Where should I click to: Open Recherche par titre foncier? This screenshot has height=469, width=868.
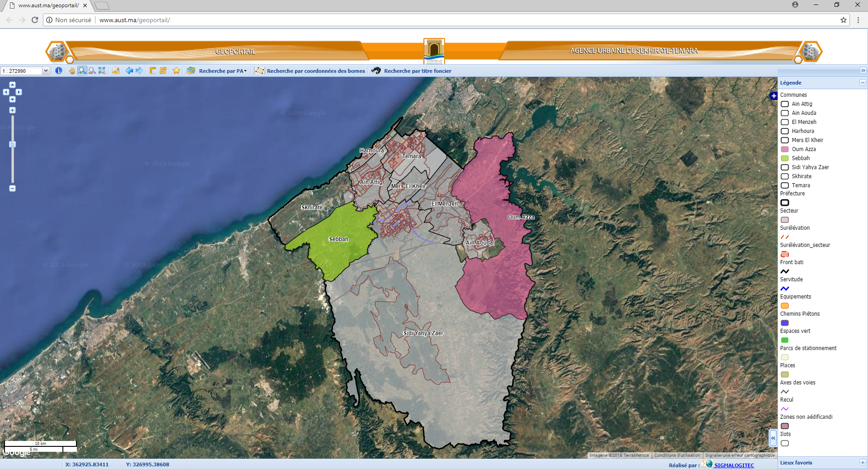pyautogui.click(x=417, y=71)
